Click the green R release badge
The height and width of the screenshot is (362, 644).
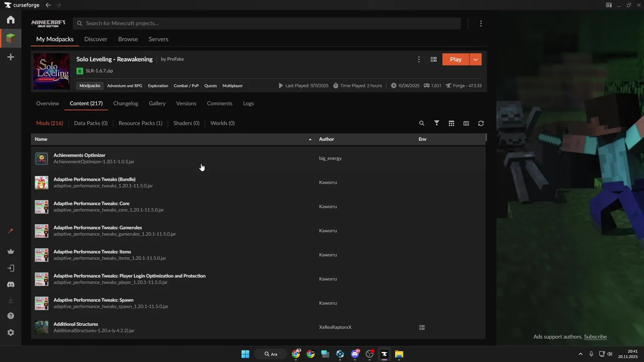pos(79,71)
